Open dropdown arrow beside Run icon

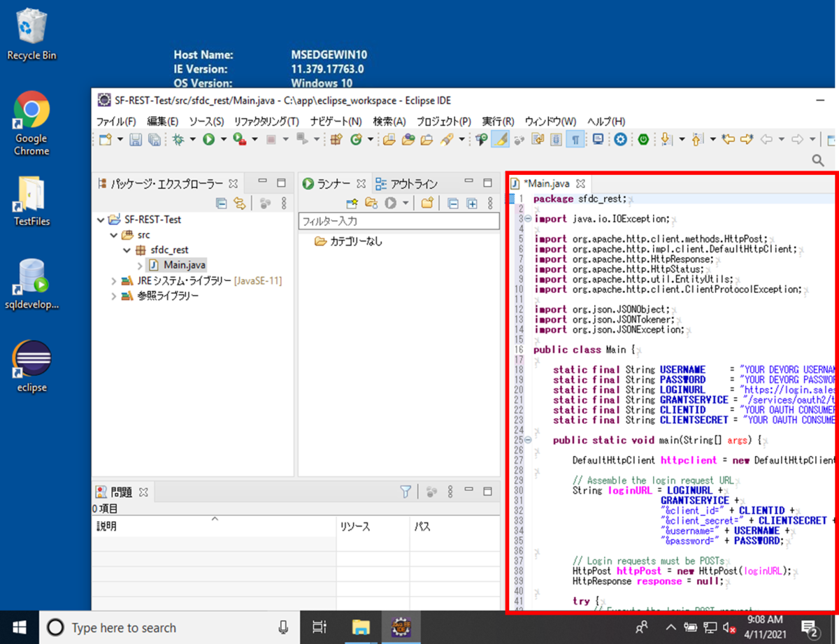(x=223, y=140)
